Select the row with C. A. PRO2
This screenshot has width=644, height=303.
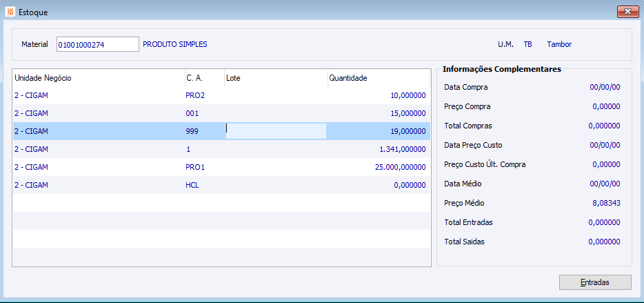[221, 95]
